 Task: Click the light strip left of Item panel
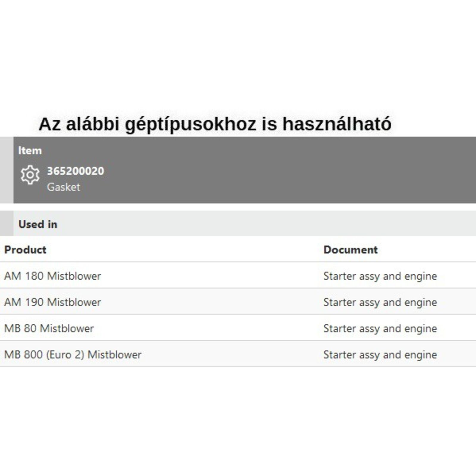pyautogui.click(x=7, y=170)
